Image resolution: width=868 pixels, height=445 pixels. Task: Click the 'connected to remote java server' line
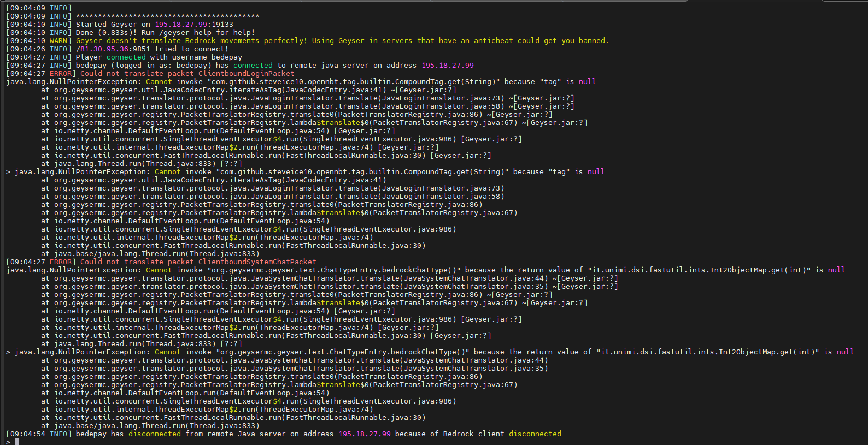point(240,65)
